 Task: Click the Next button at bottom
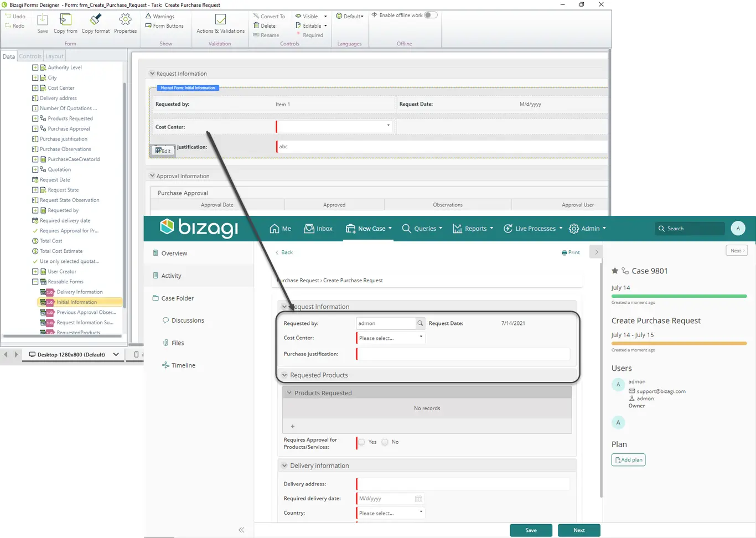[579, 530]
